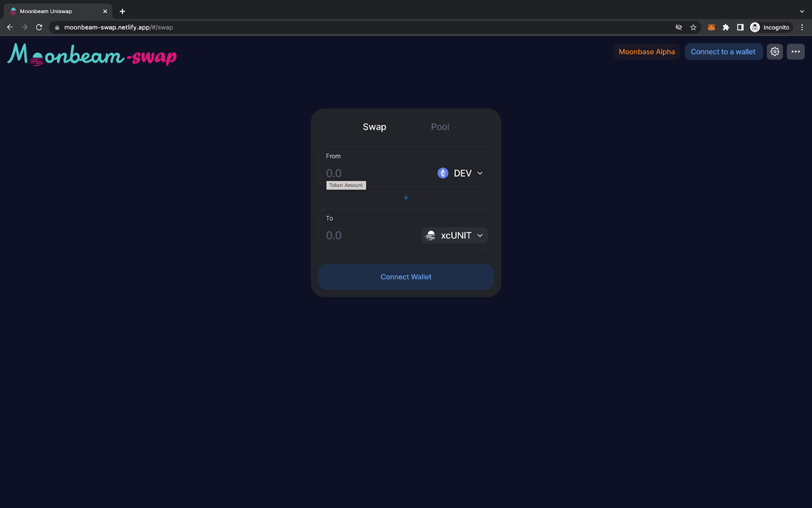Click the Incognito profile indicator
Viewport: 812px width, 508px height.
point(770,27)
